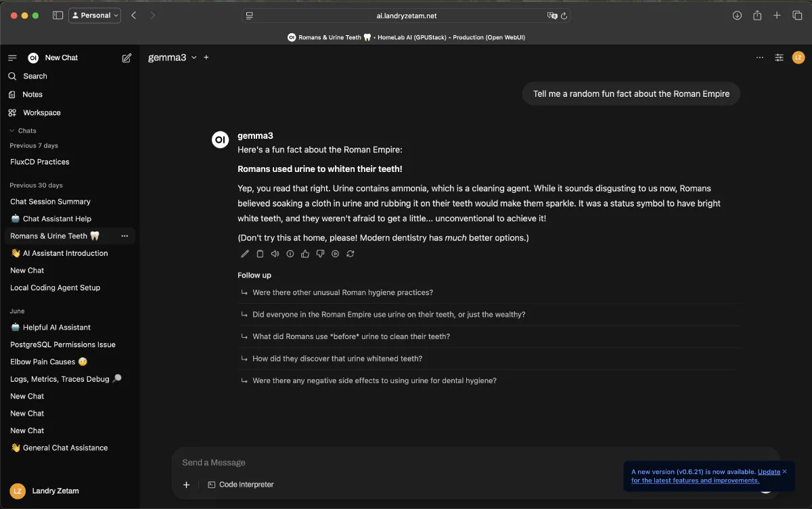Give the response a thumbs down

(x=320, y=254)
